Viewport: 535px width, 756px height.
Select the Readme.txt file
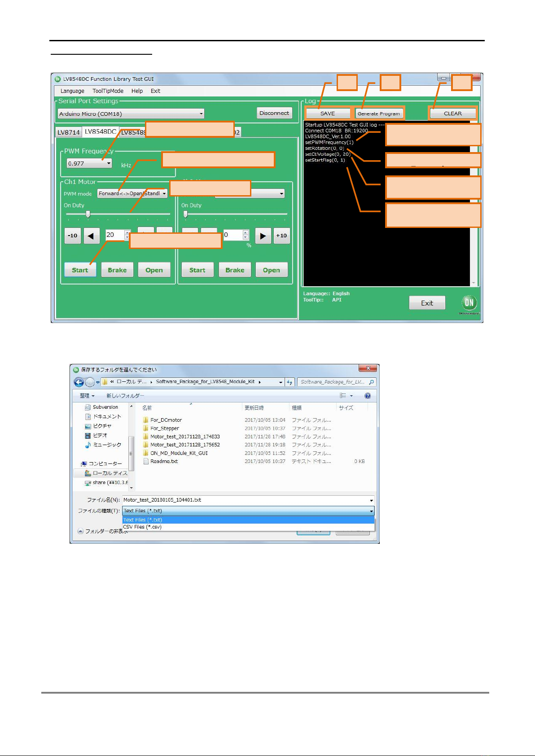pyautogui.click(x=164, y=461)
